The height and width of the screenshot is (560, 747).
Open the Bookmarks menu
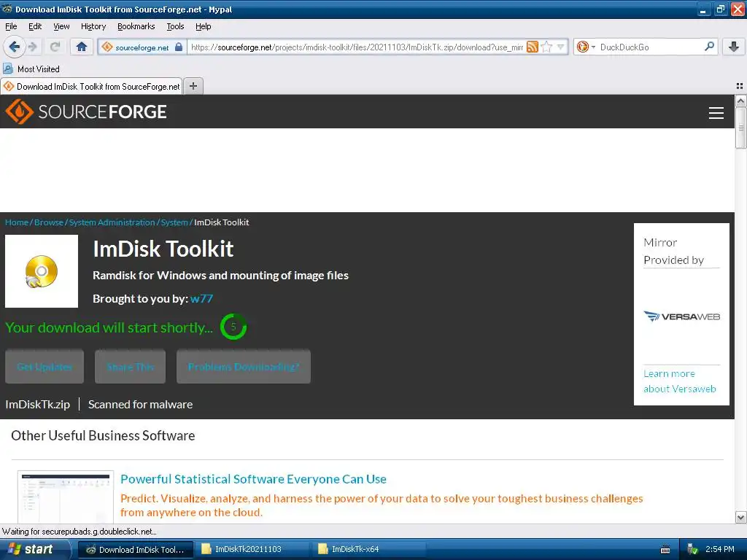tap(136, 26)
